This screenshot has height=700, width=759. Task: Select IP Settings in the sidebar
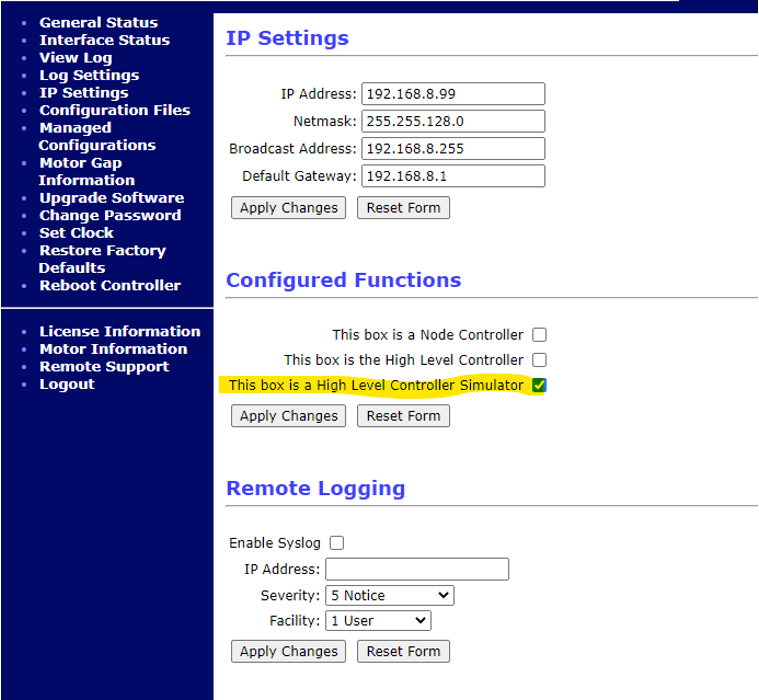click(x=84, y=92)
